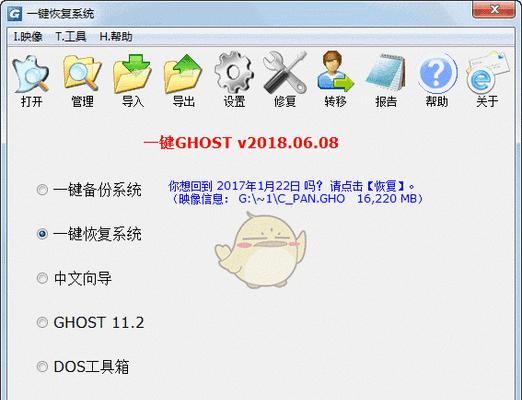This screenshot has height=400, width=522.
Task: Open 设置 (Settings) gear icon
Action: tap(234, 72)
